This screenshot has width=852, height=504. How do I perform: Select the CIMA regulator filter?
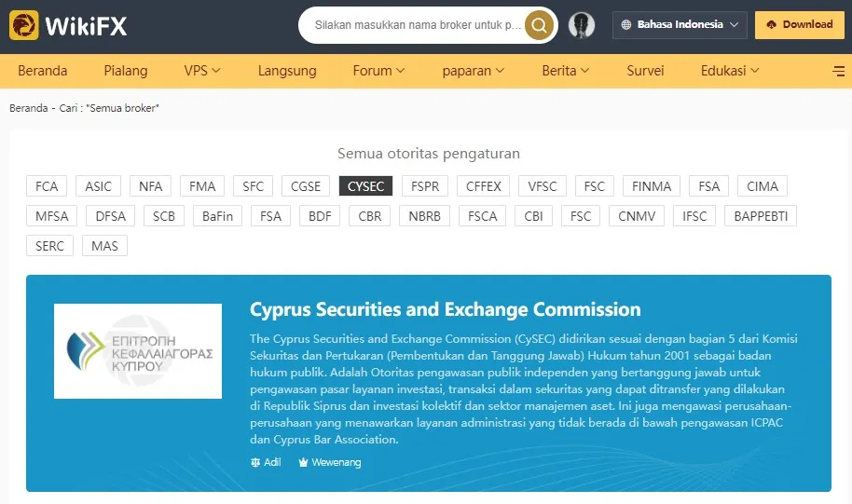pos(763,186)
